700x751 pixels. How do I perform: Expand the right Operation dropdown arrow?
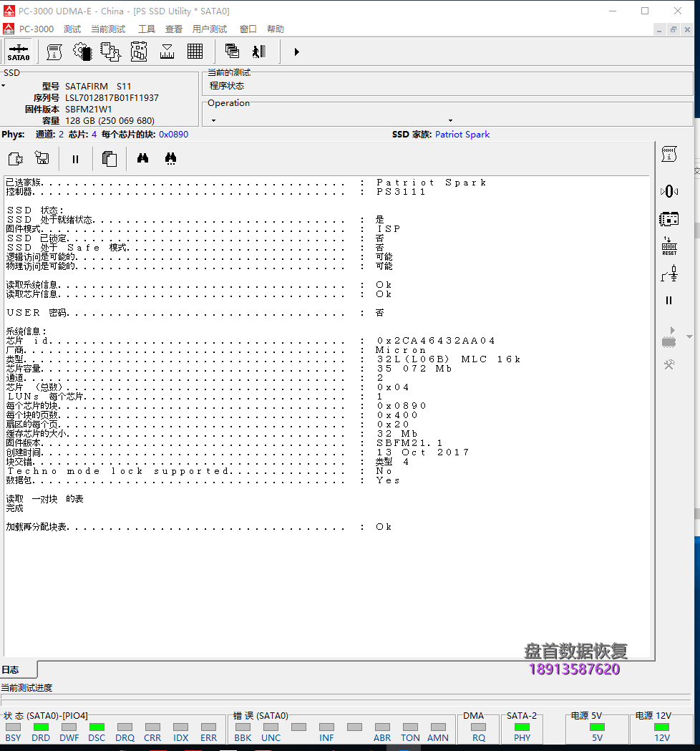450,121
